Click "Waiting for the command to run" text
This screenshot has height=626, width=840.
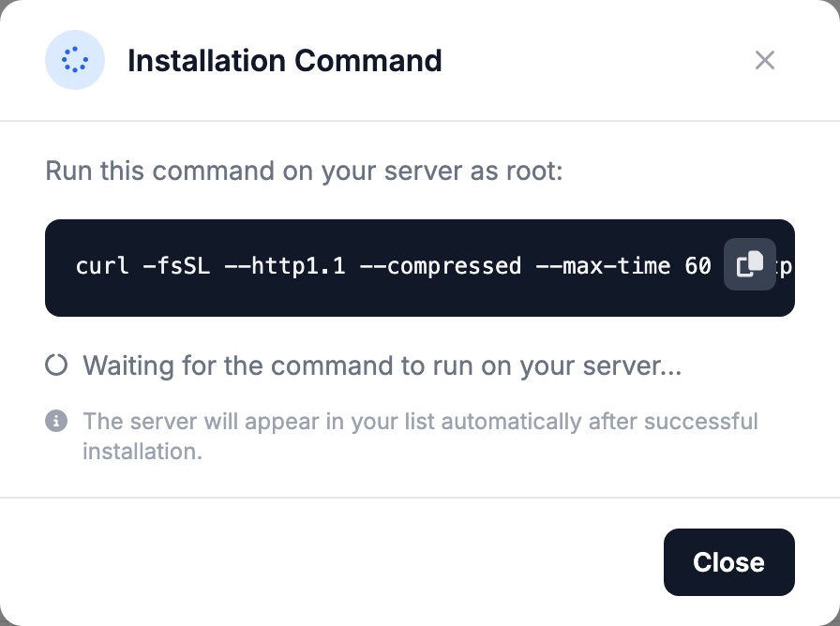point(382,365)
